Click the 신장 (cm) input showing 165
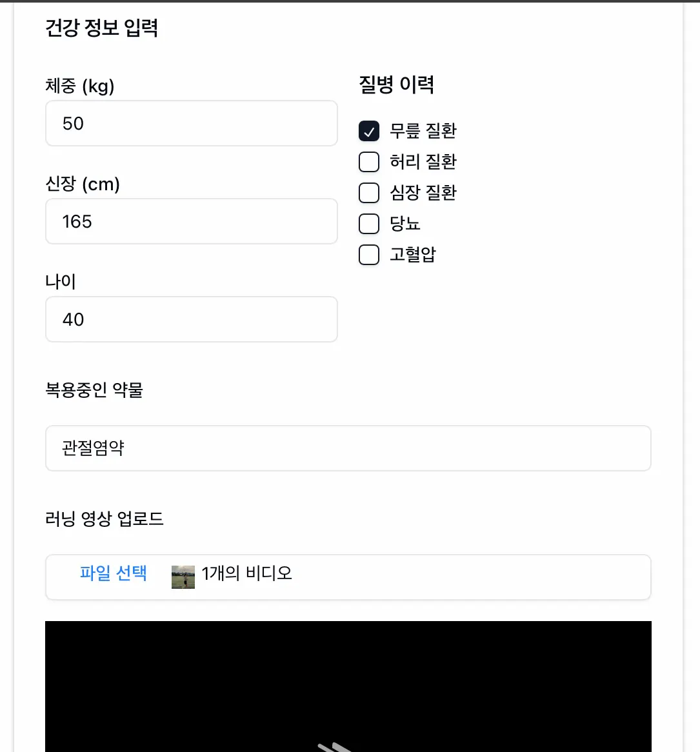700x752 pixels. [x=191, y=221]
